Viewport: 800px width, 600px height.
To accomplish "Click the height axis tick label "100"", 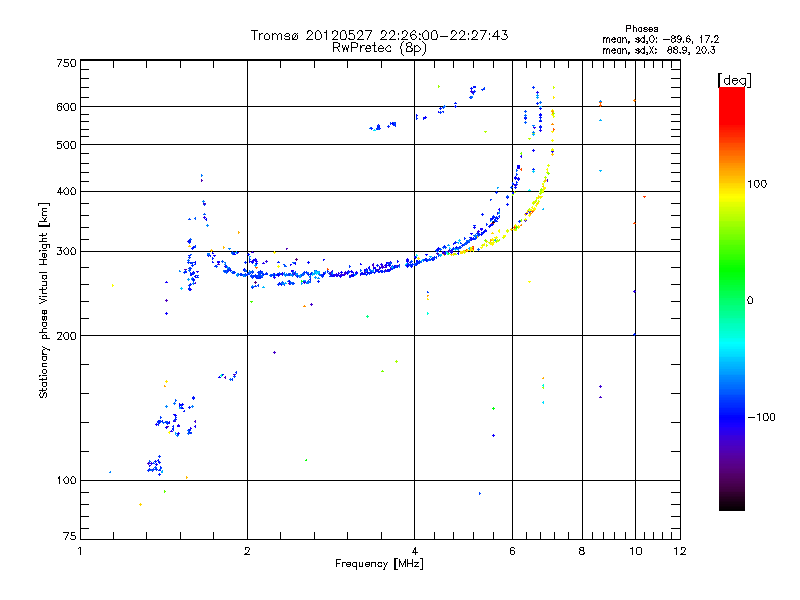I will [66, 480].
